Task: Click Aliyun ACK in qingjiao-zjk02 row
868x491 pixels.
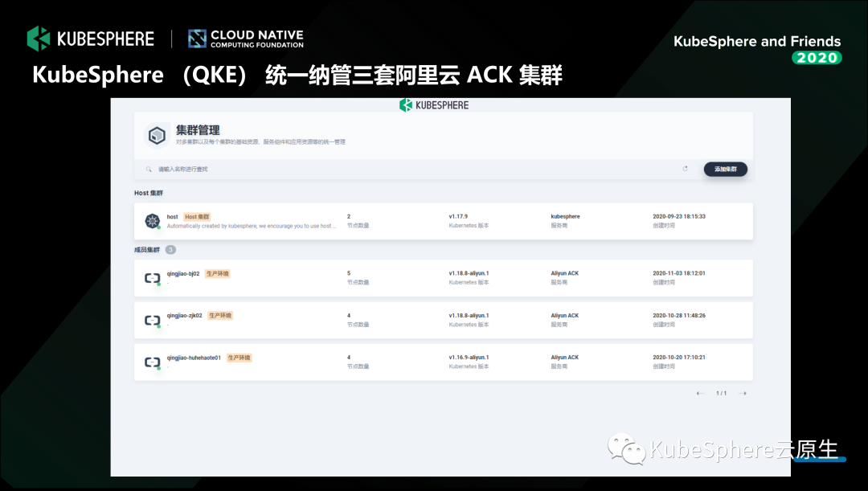Action: point(565,316)
